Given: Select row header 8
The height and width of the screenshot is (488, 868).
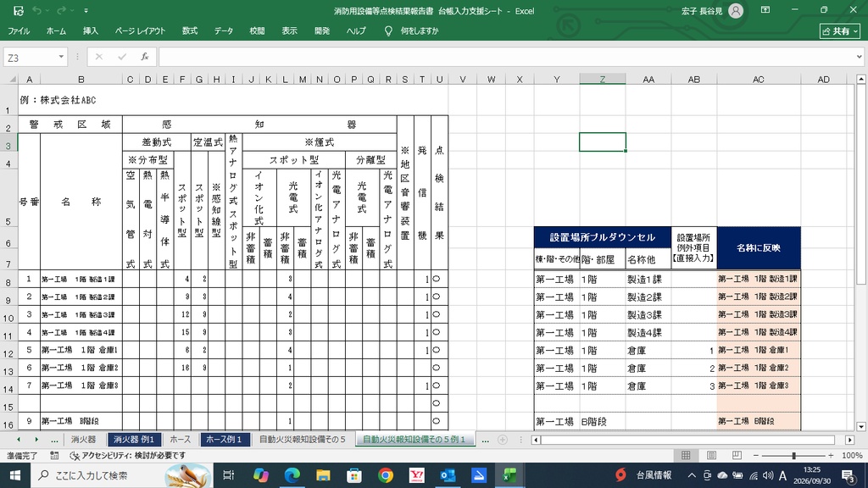Looking at the screenshot, I should (8, 281).
